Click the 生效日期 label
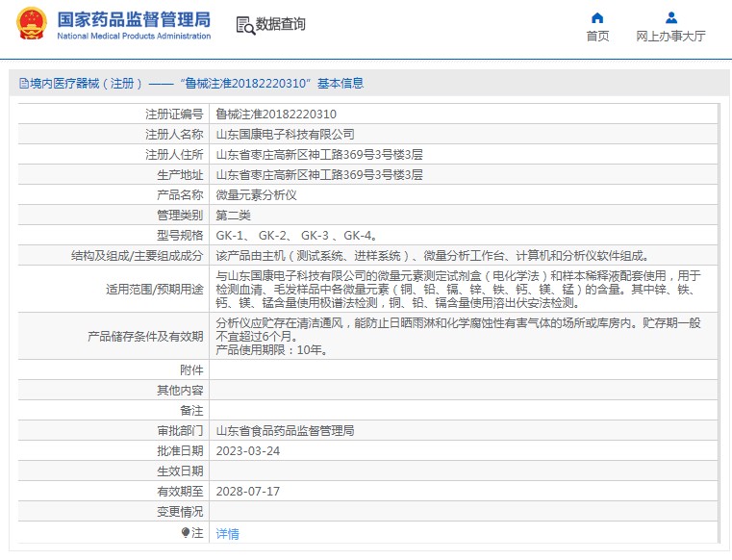 (x=180, y=471)
